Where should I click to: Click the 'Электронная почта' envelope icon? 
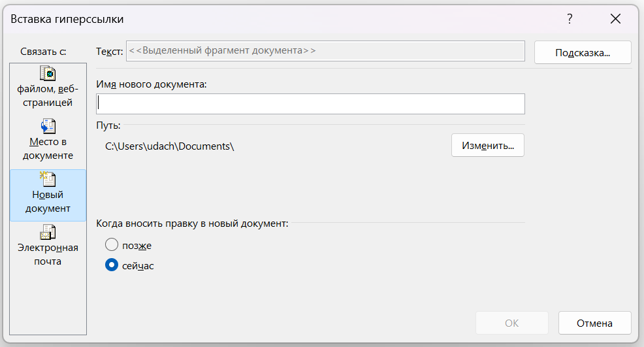pyautogui.click(x=48, y=232)
